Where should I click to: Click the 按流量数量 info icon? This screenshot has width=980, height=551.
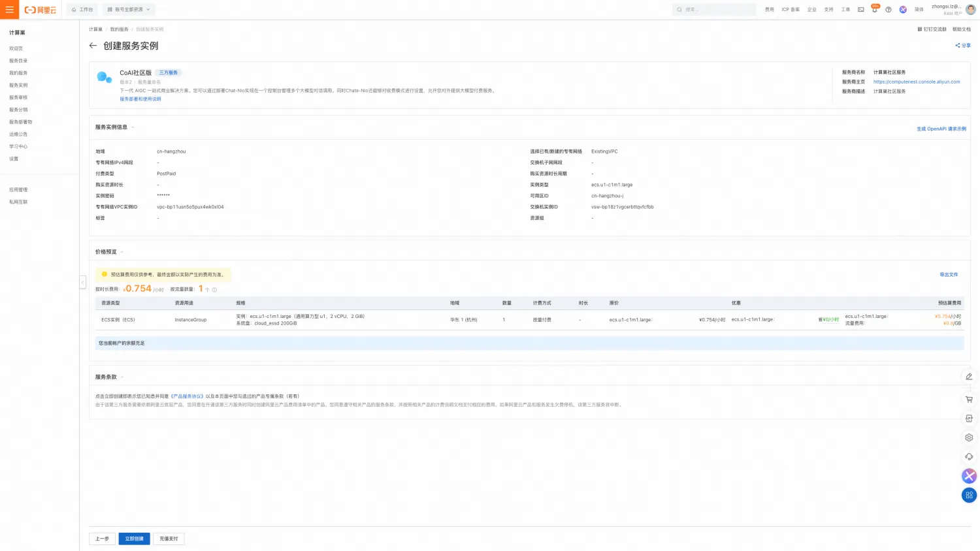click(214, 290)
